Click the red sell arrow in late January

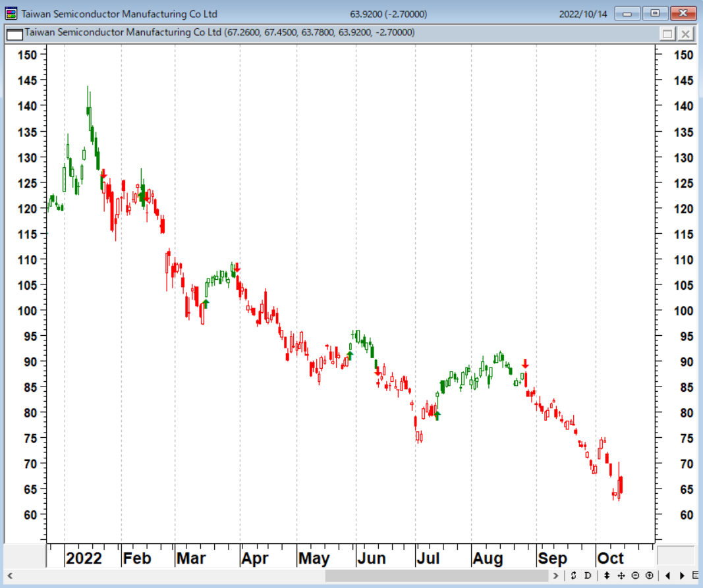(103, 174)
